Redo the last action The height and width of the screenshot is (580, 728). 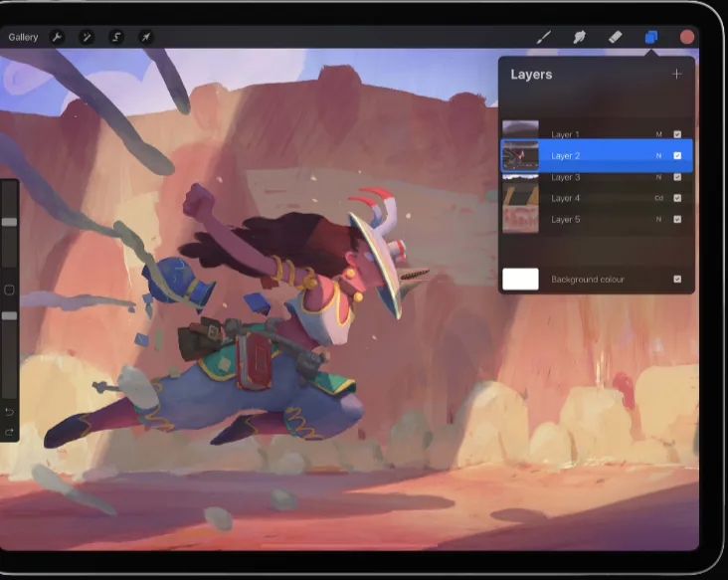click(9, 433)
